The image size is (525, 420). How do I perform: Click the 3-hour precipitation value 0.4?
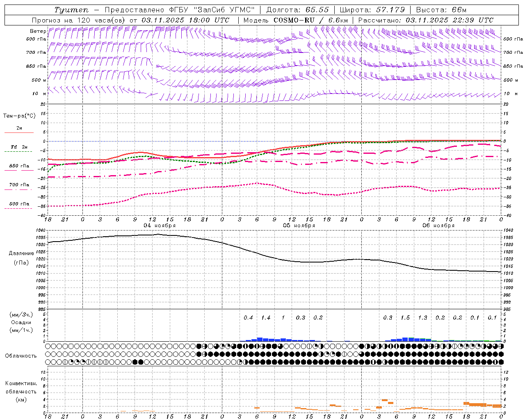coord(248,318)
